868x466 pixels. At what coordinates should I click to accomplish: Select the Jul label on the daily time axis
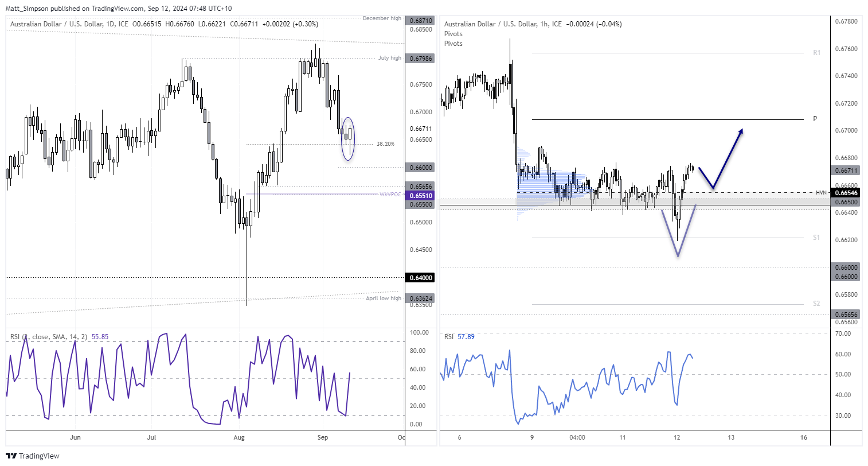tap(151, 437)
